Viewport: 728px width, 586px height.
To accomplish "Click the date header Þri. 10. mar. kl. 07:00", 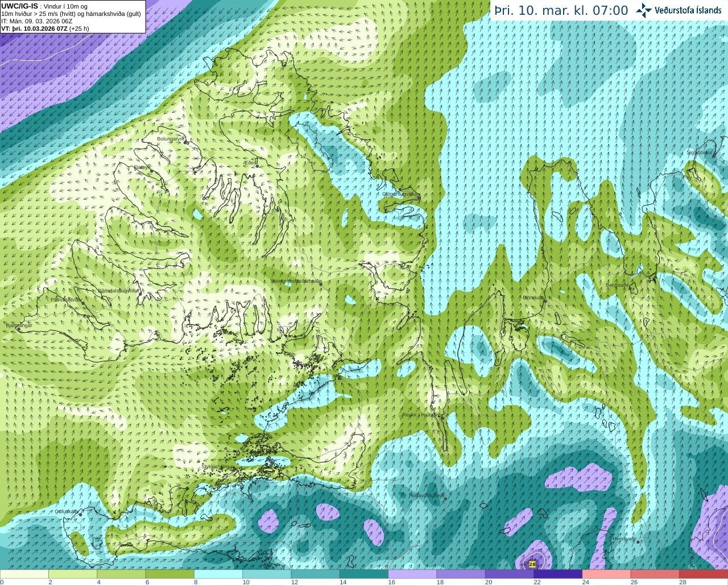I will [561, 11].
